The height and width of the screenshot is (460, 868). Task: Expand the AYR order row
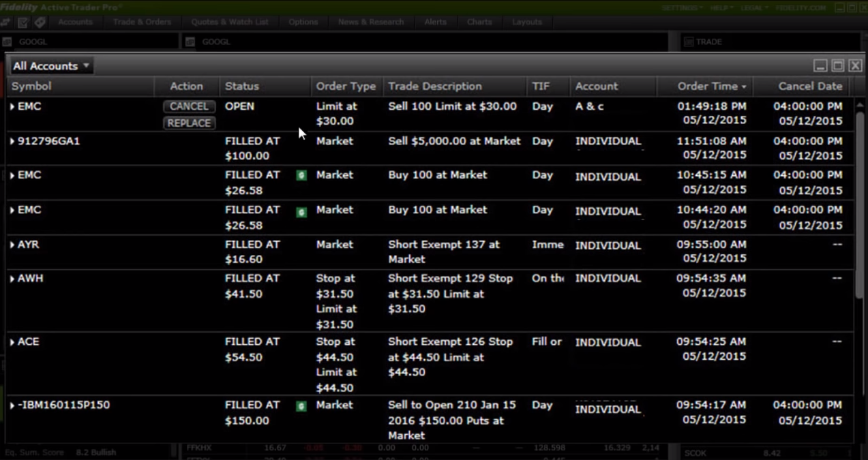12,244
